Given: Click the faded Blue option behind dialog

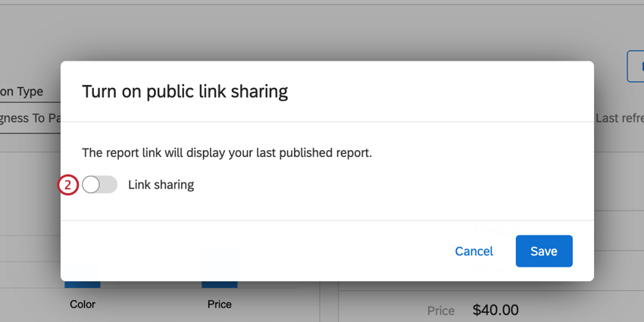Looking at the screenshot, I should (x=488, y=270).
